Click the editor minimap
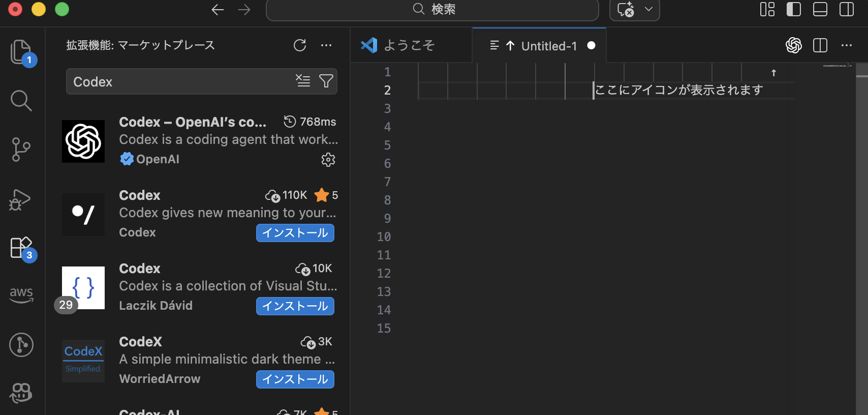Screen dimensions: 868x415 [x=838, y=66]
